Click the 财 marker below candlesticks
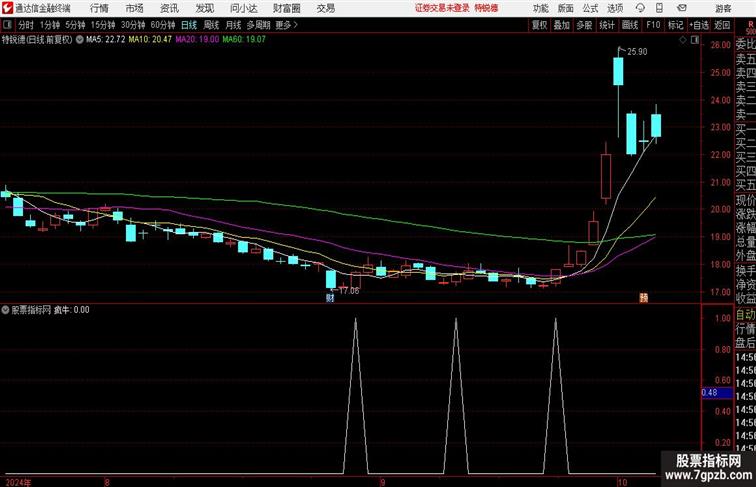This screenshot has width=756, height=487. [330, 298]
